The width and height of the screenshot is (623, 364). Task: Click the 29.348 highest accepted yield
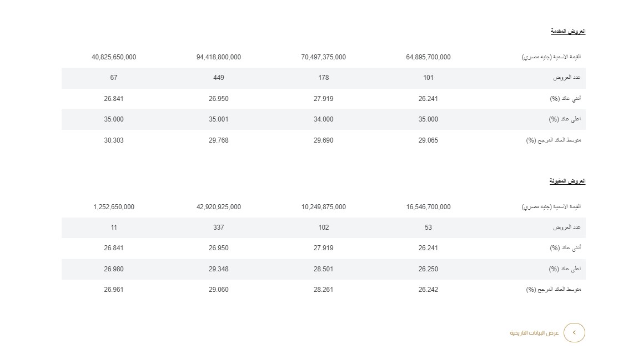pos(219,269)
